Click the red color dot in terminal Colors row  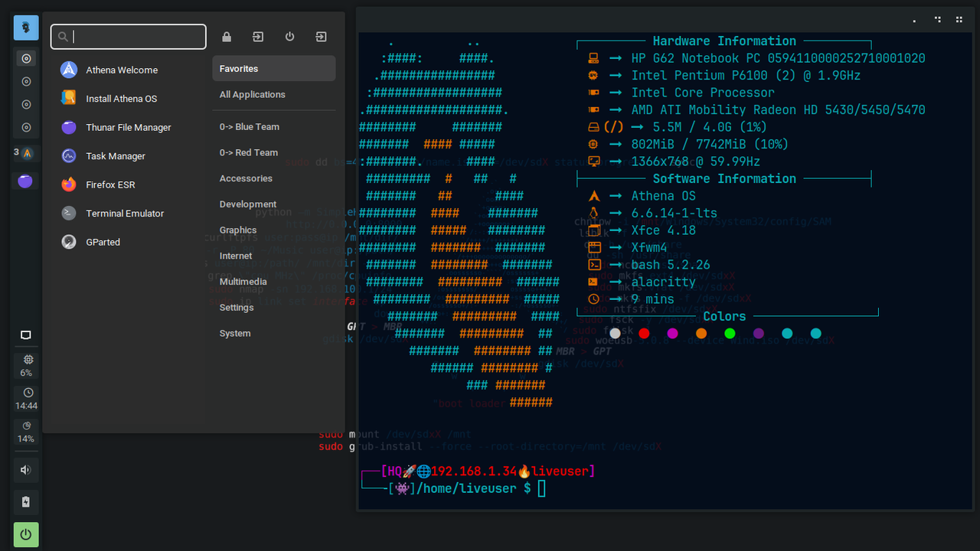pos(644,334)
